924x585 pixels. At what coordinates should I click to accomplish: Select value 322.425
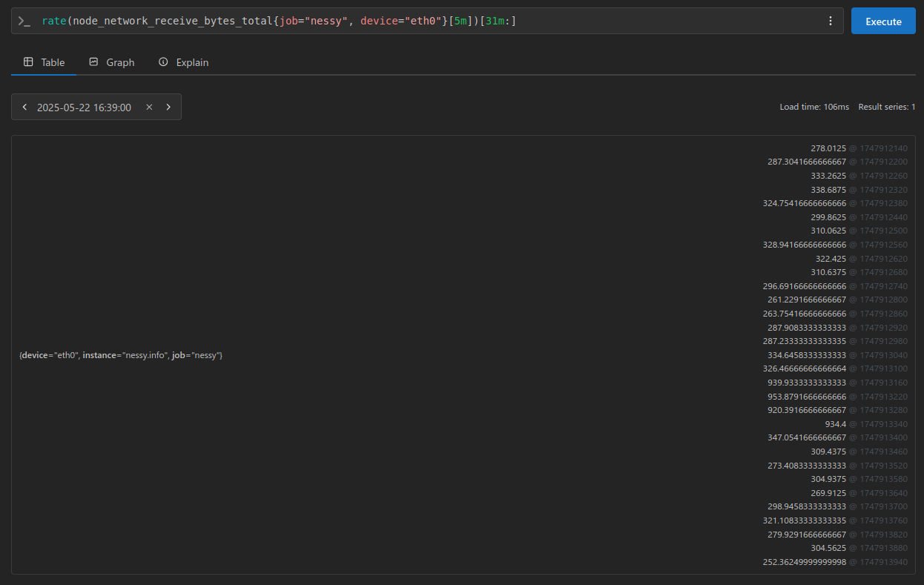pos(831,259)
